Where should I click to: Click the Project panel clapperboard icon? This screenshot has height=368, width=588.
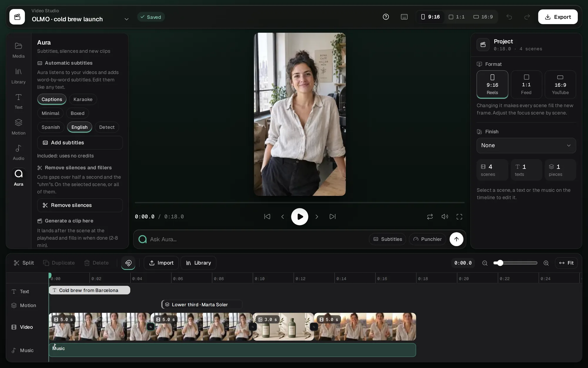point(483,44)
